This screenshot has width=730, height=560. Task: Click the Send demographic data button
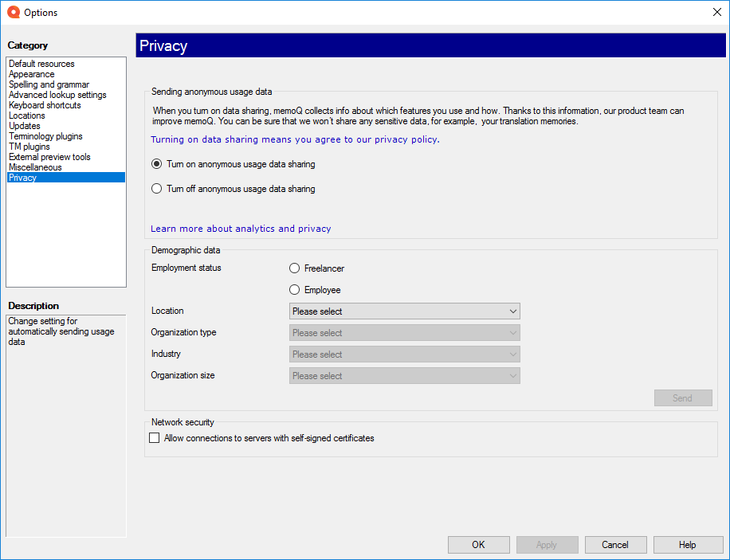tap(683, 398)
